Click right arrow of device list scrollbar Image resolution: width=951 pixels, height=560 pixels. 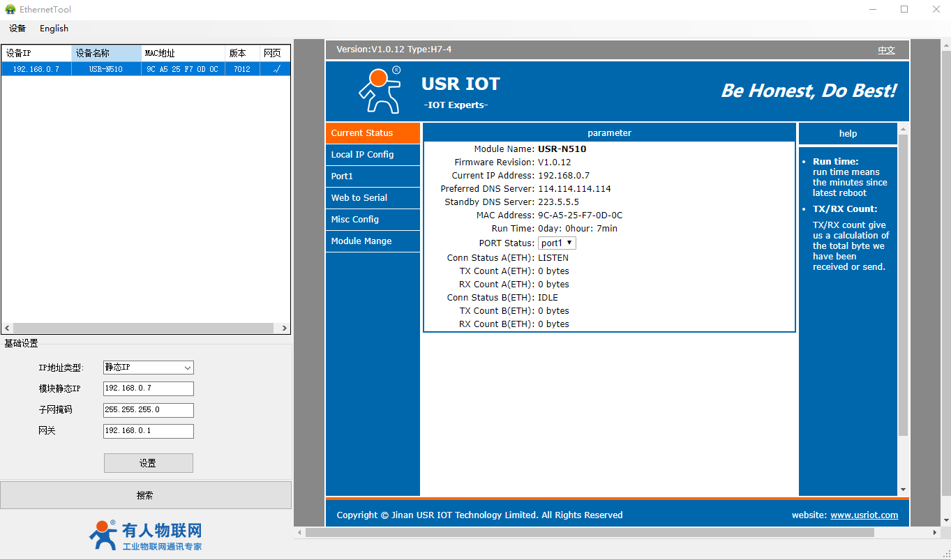click(284, 328)
